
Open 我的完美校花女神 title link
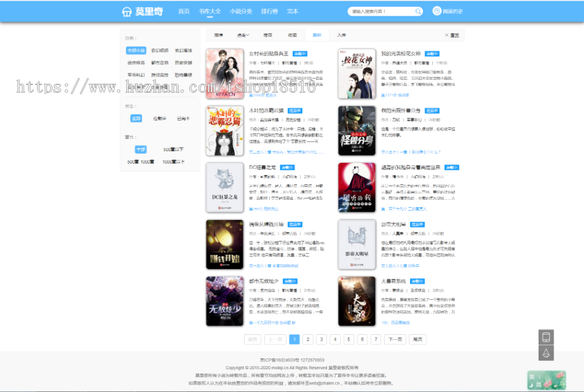click(401, 54)
